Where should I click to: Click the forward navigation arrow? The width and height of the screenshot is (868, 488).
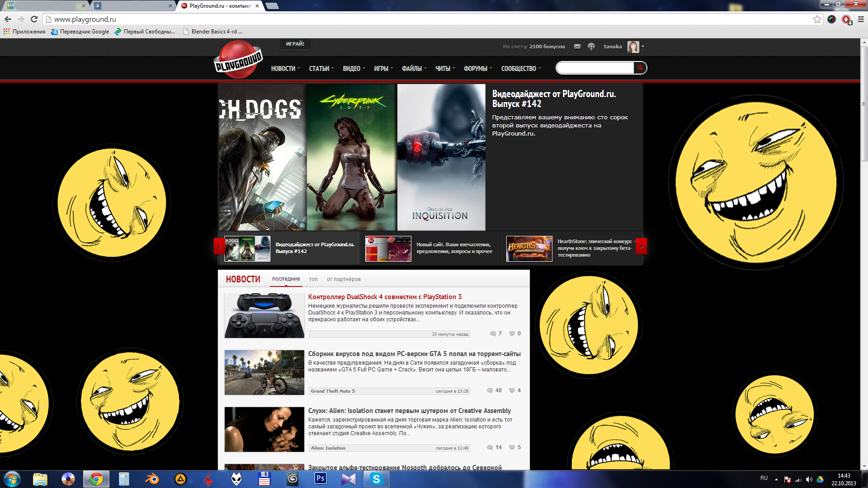tap(21, 19)
